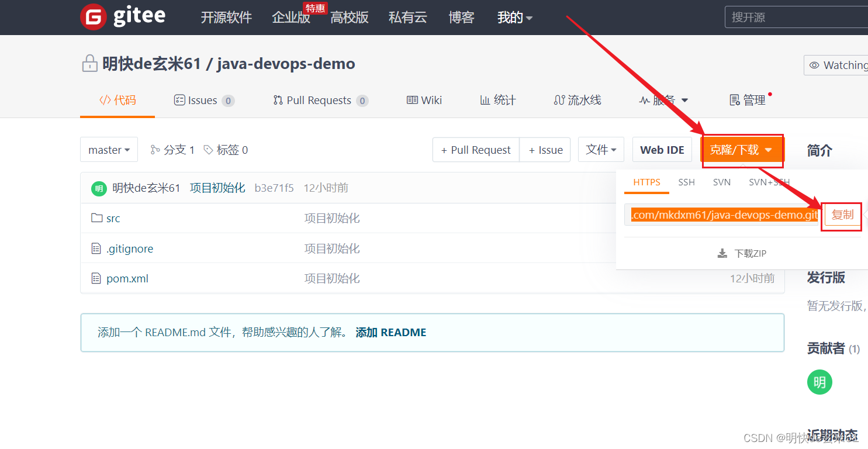Click 12小时前 time in pom.xml row

752,278
